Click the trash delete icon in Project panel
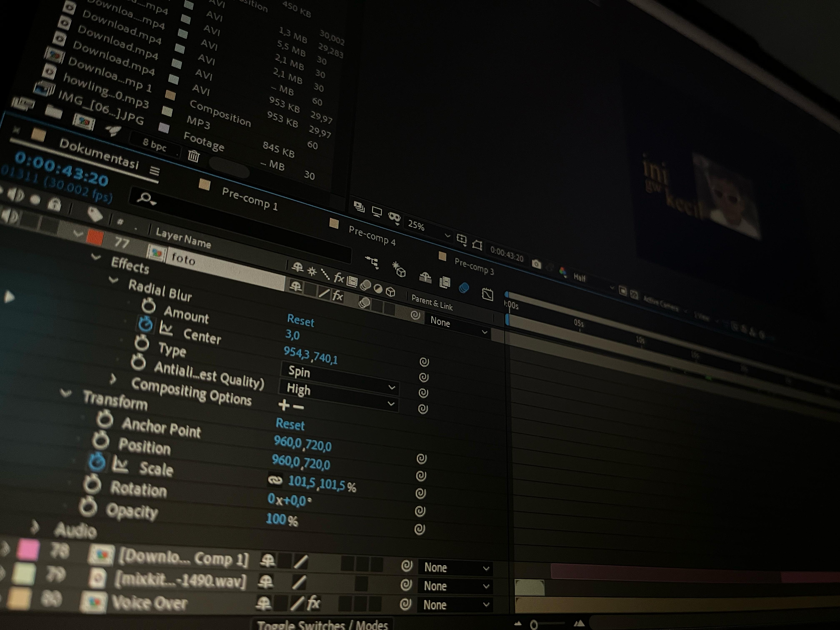840x630 pixels. 193,156
